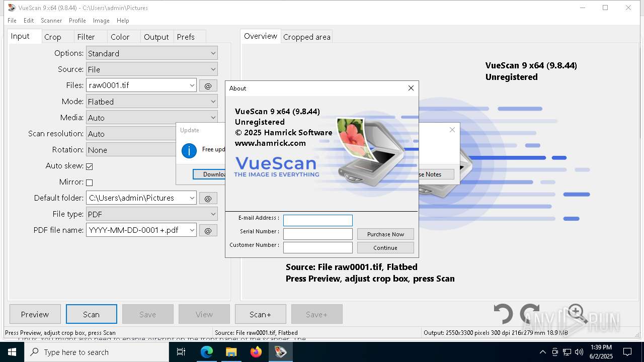Launch Microsoft Edge from the taskbar
The height and width of the screenshot is (362, 644).
pos(207,352)
